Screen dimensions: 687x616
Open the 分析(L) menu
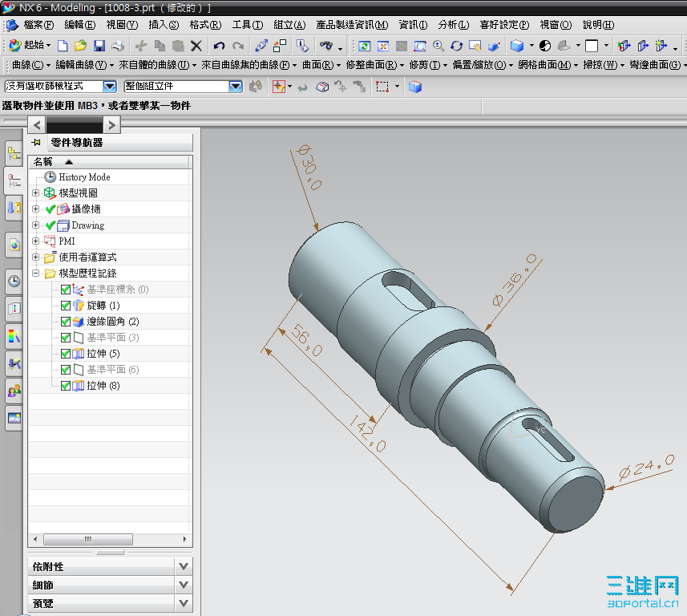[454, 25]
